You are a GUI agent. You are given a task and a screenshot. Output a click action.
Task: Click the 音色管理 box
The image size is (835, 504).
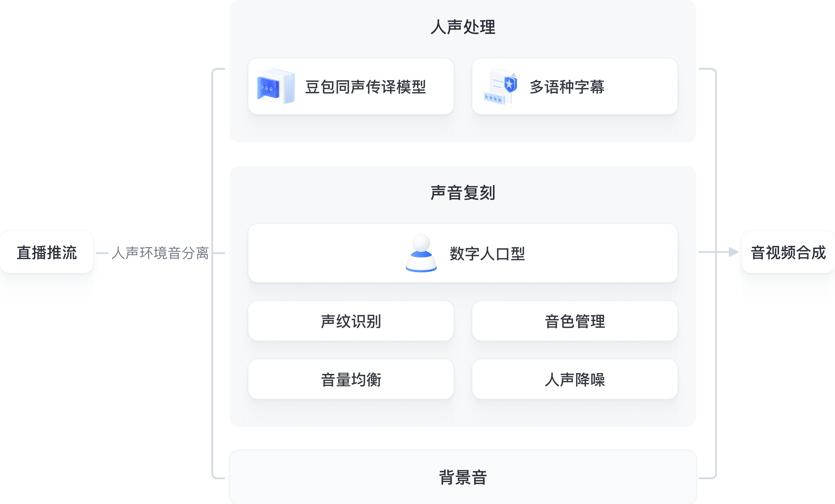(x=575, y=321)
